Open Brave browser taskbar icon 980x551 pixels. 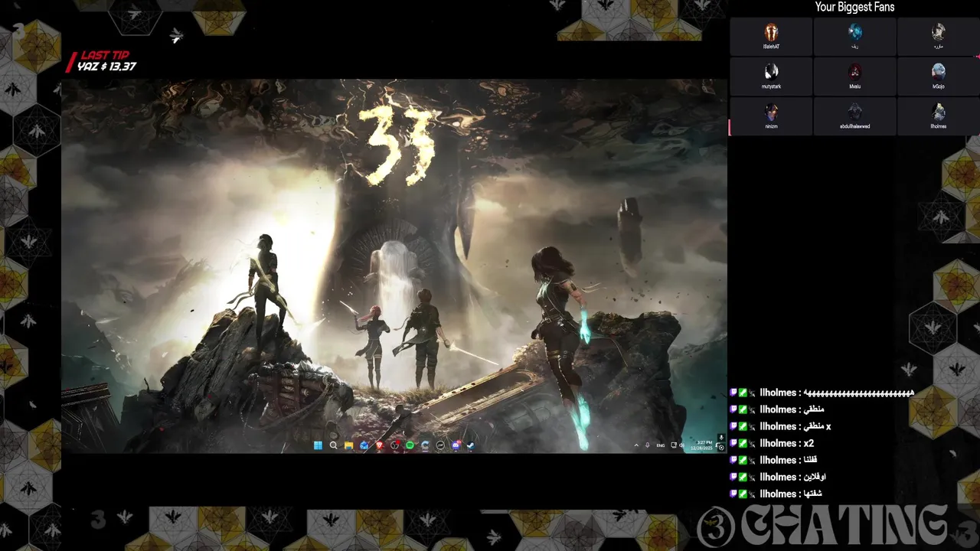click(x=379, y=445)
